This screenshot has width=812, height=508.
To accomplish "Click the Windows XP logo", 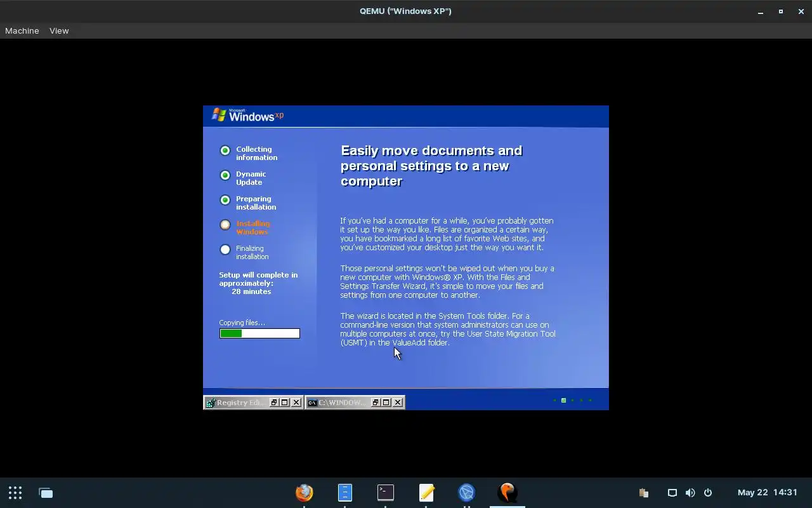I will click(247, 115).
